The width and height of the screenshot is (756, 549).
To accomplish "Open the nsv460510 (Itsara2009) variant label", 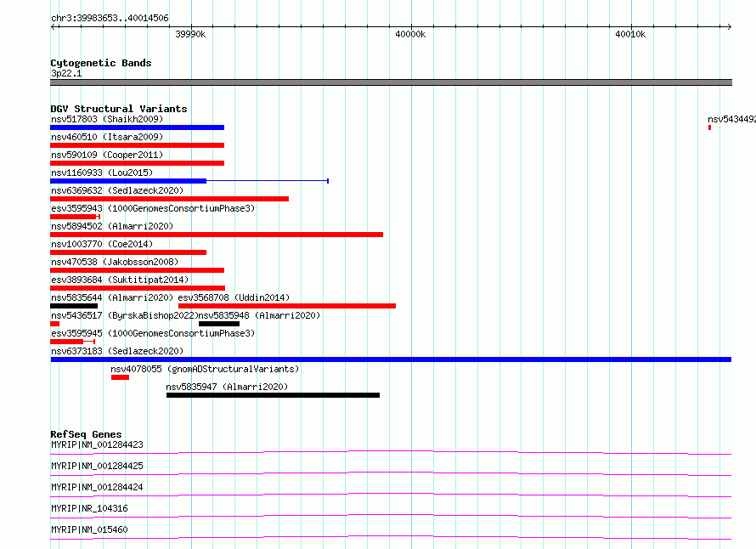I will tap(107, 137).
